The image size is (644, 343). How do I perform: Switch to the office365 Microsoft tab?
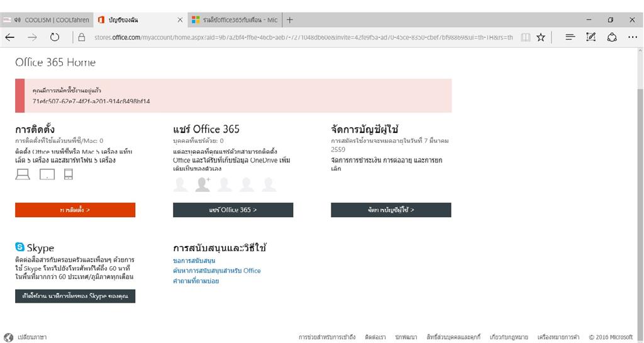235,20
